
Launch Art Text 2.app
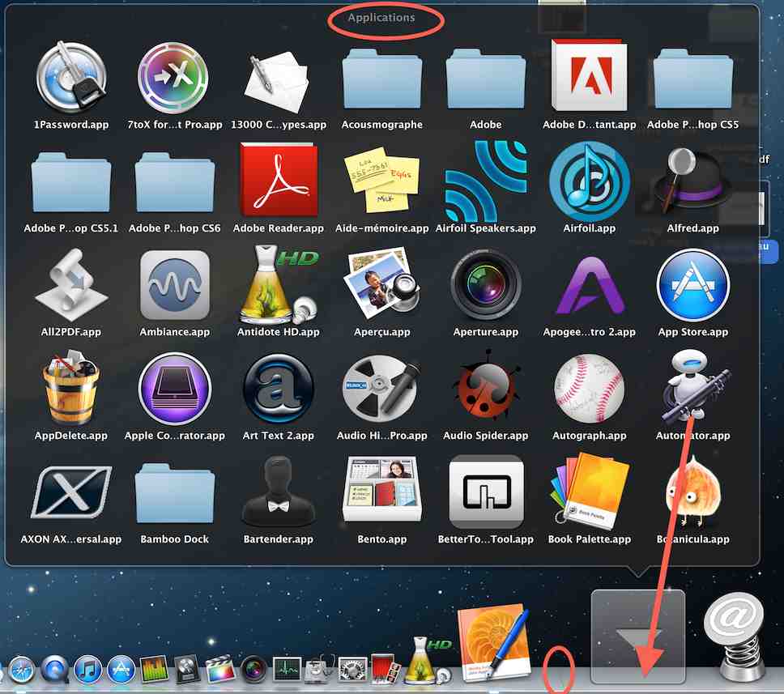coord(279,389)
